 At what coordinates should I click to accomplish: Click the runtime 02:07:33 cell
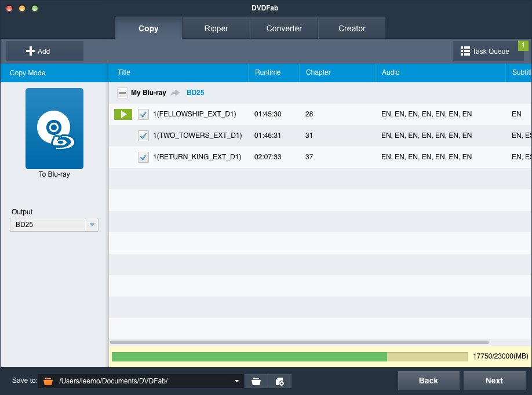268,157
